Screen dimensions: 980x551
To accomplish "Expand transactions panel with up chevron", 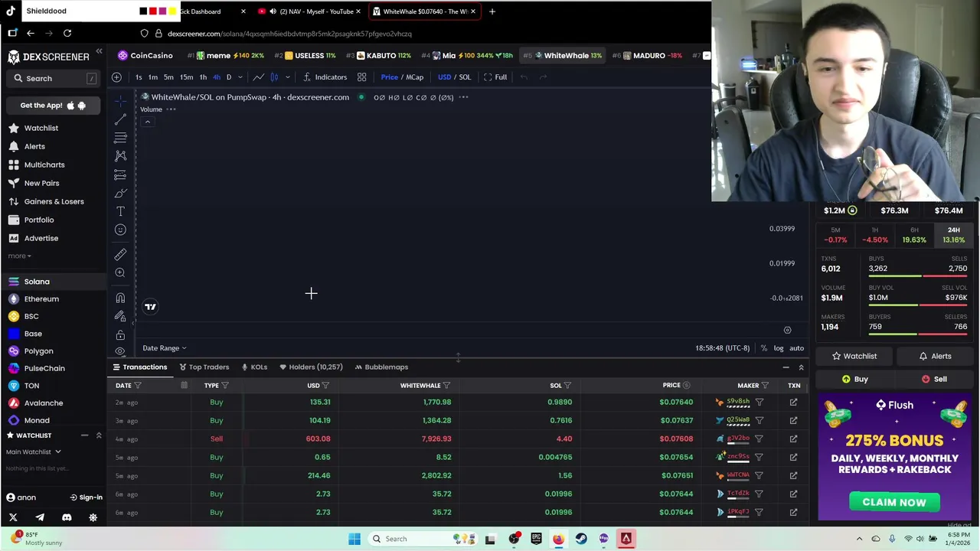I will click(x=801, y=367).
